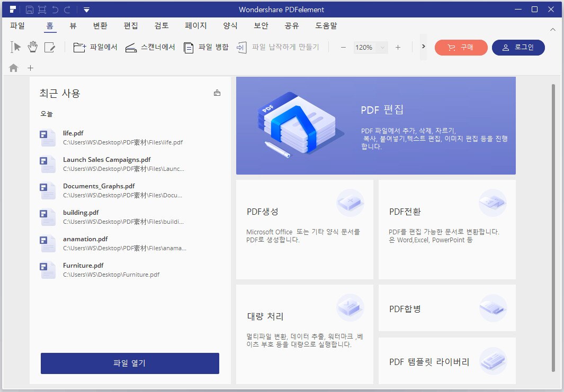The height and width of the screenshot is (392, 564).
Task: Click the 오늘 section label
Action: 47,114
